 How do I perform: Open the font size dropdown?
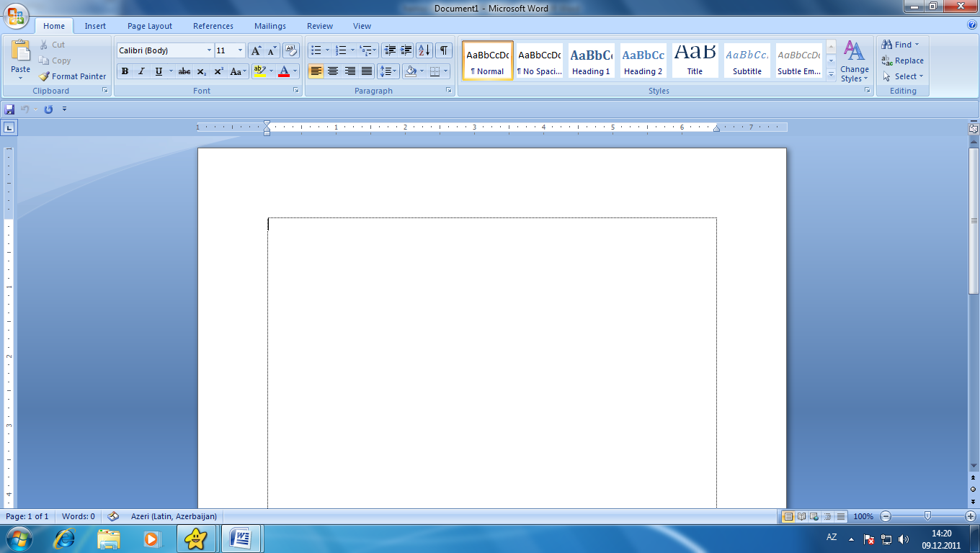coord(241,50)
